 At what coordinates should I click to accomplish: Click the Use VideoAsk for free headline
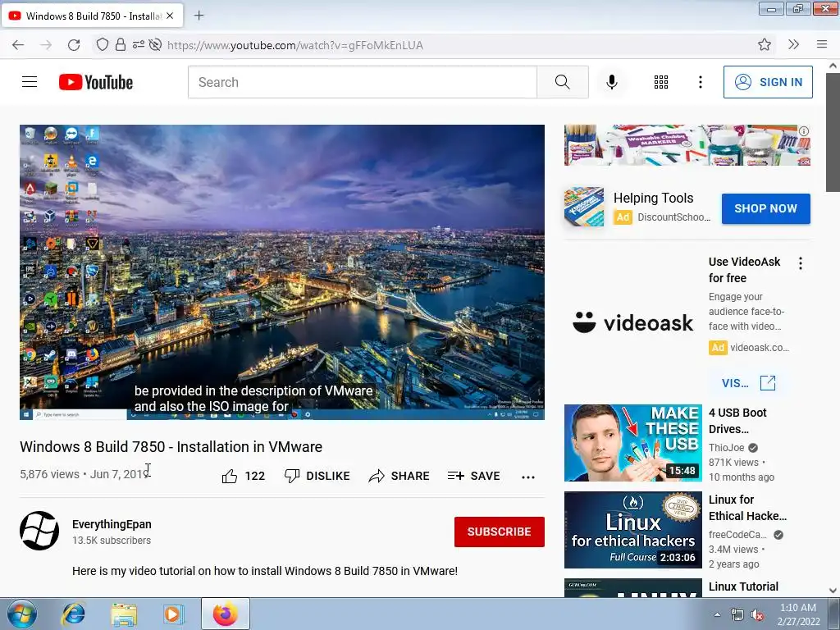(x=744, y=269)
